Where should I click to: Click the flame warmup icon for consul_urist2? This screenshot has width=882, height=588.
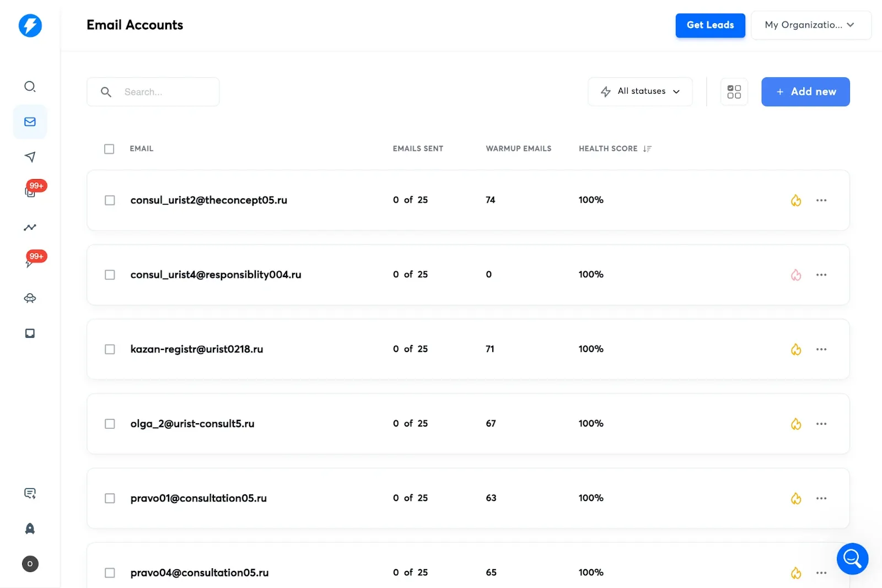click(795, 201)
